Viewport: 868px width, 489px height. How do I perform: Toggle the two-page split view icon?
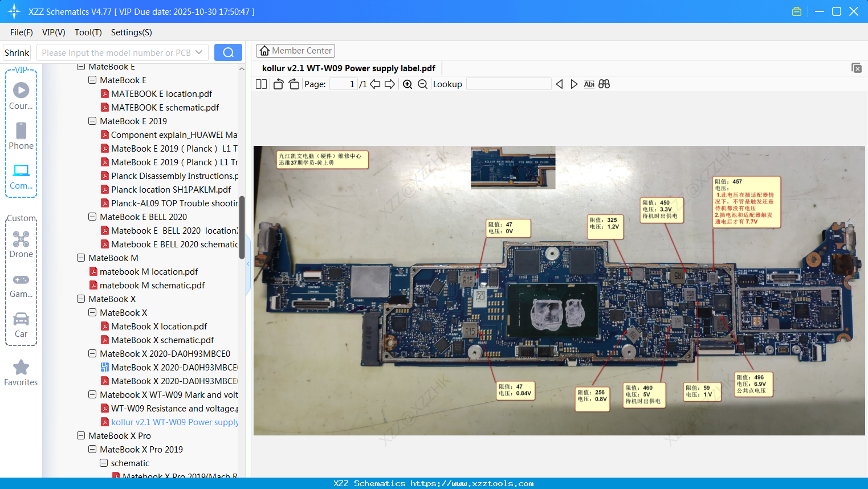pos(261,84)
